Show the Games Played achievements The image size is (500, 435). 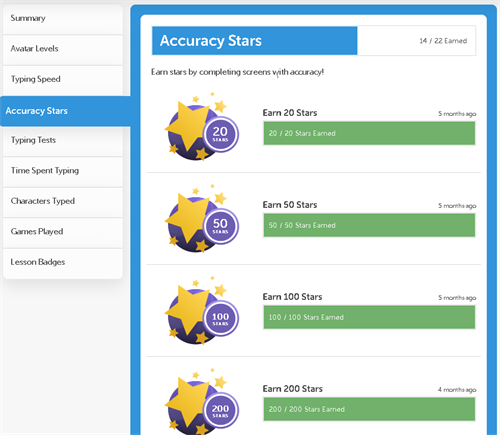coord(63,232)
